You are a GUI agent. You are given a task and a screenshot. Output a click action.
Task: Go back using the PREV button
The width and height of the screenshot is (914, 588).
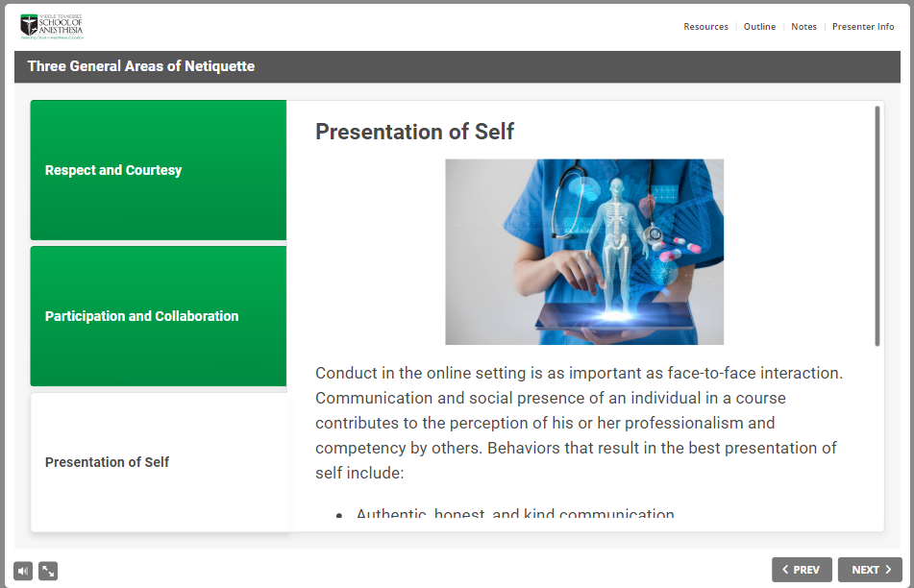802,569
